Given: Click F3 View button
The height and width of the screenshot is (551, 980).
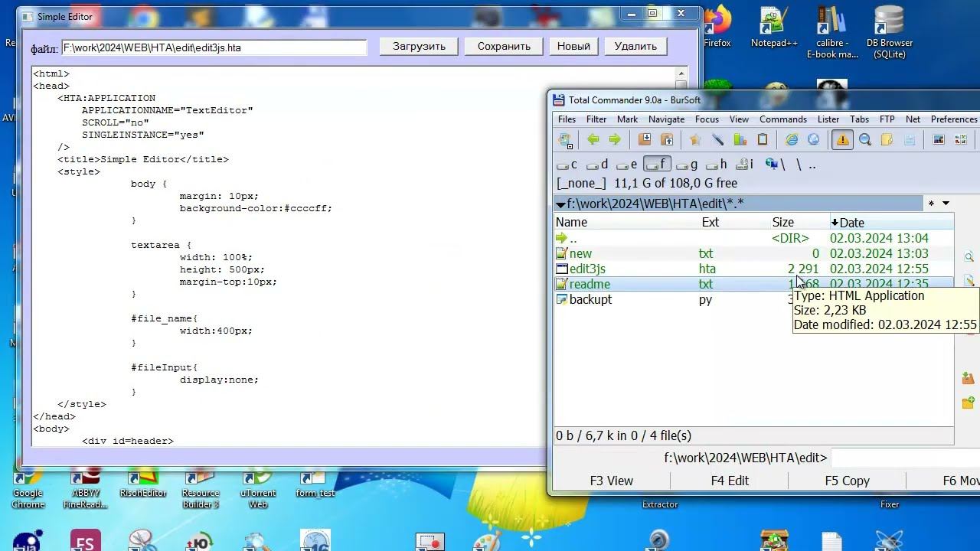Looking at the screenshot, I should coord(611,481).
